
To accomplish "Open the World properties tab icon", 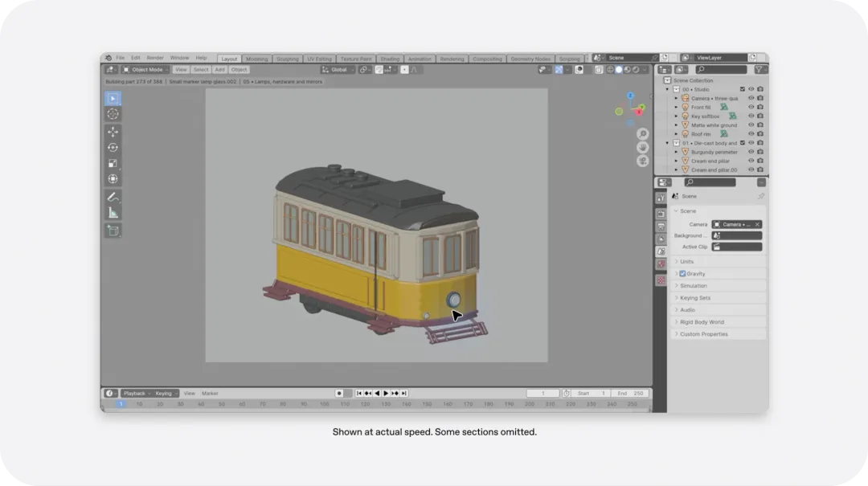I will [x=661, y=264].
